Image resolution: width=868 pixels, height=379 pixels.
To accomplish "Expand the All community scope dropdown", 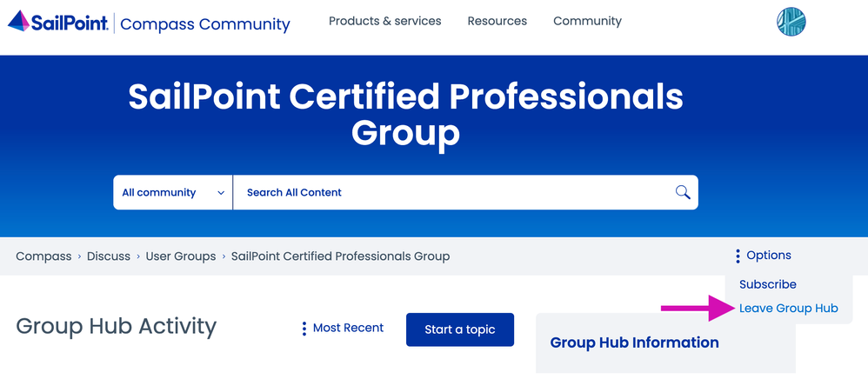I will click(172, 192).
